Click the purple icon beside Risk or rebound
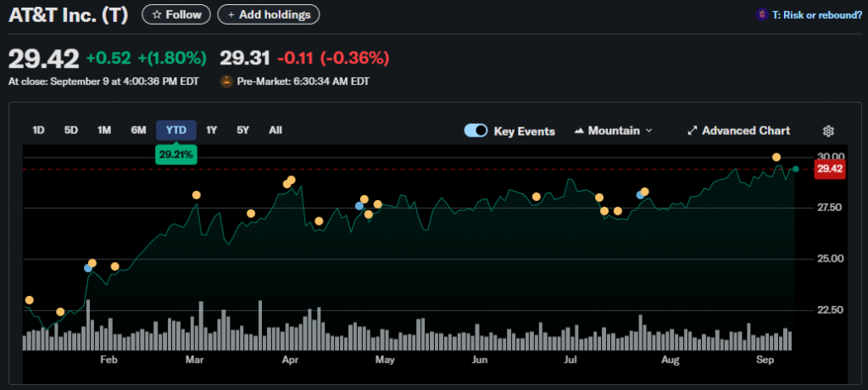 coord(762,15)
